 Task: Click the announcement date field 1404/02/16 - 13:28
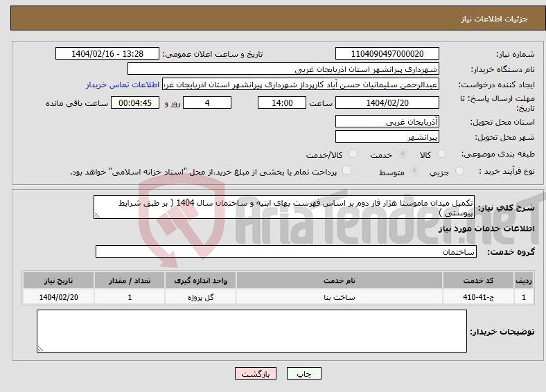click(107, 53)
